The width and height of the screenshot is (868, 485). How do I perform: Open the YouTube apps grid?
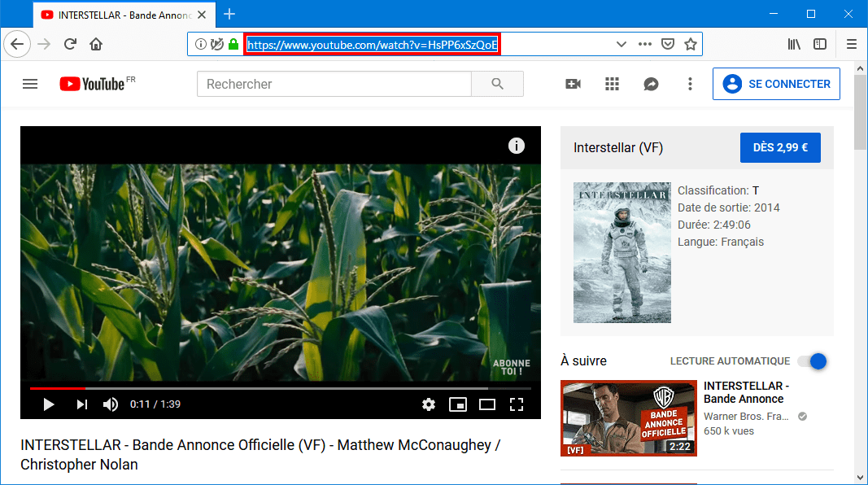click(x=612, y=84)
